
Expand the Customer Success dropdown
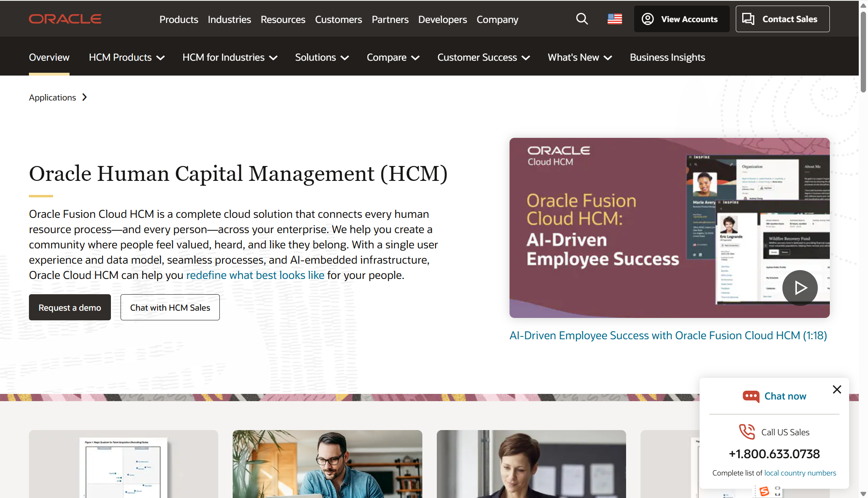click(x=483, y=57)
